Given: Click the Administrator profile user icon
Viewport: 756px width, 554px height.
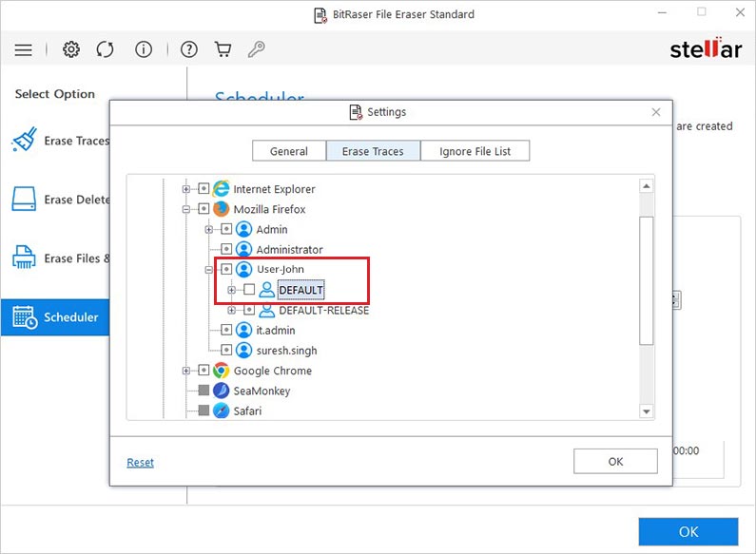Looking at the screenshot, I should (244, 249).
